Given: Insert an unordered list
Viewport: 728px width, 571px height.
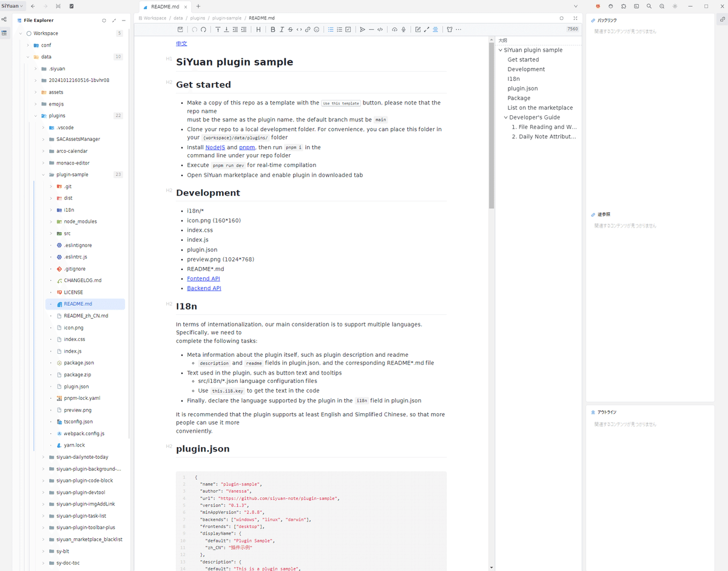Looking at the screenshot, I should [331, 29].
